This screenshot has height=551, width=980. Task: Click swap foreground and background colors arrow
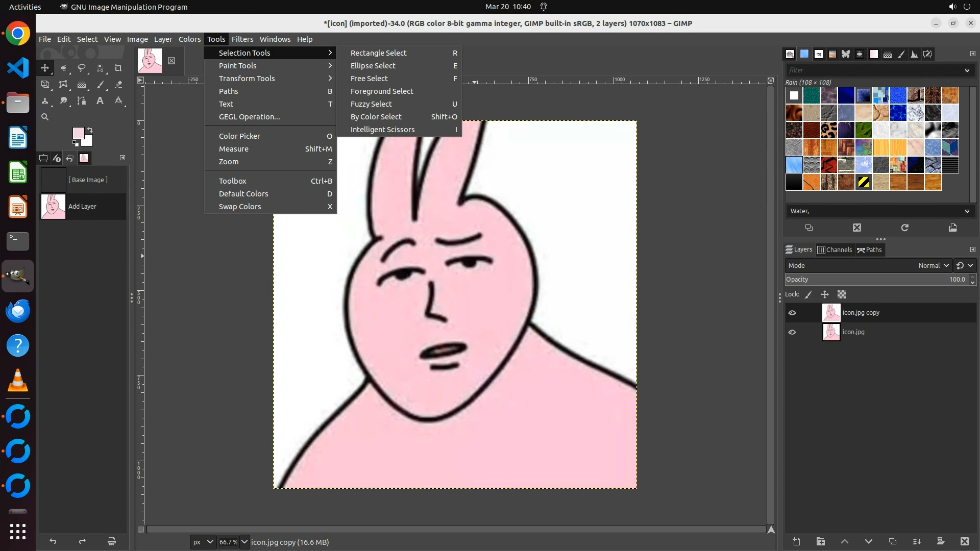click(x=90, y=130)
